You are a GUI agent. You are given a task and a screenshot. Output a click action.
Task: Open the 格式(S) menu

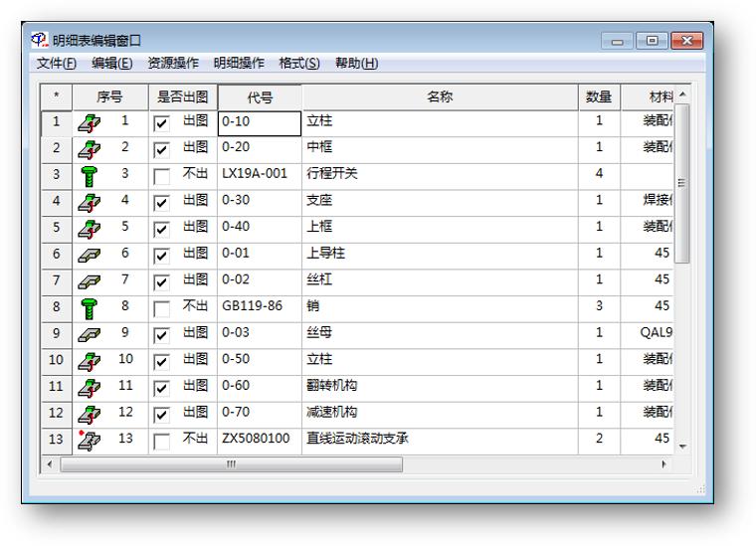[299, 63]
